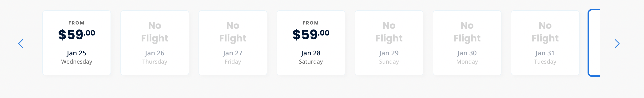The width and height of the screenshot is (644, 98).
Task: Click the Jan 29 date text
Action: tap(389, 53)
